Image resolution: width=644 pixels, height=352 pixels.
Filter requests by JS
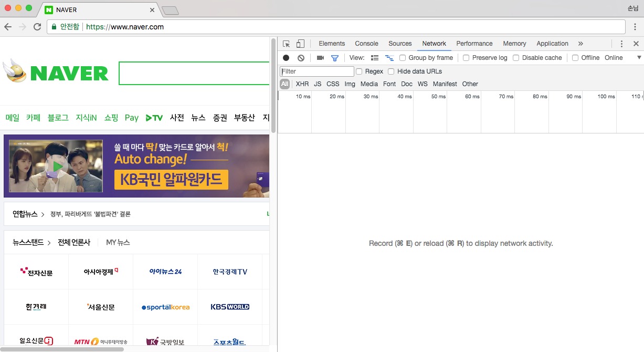click(x=318, y=84)
